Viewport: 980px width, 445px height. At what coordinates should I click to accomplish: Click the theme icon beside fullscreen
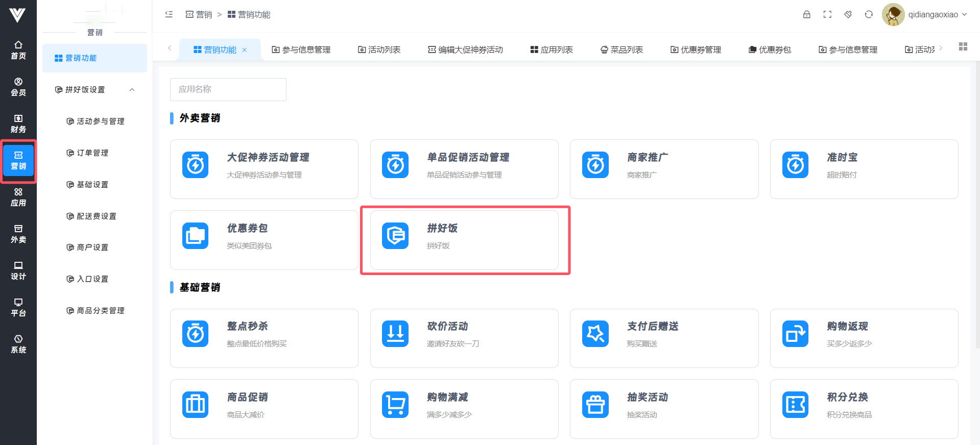pyautogui.click(x=848, y=14)
